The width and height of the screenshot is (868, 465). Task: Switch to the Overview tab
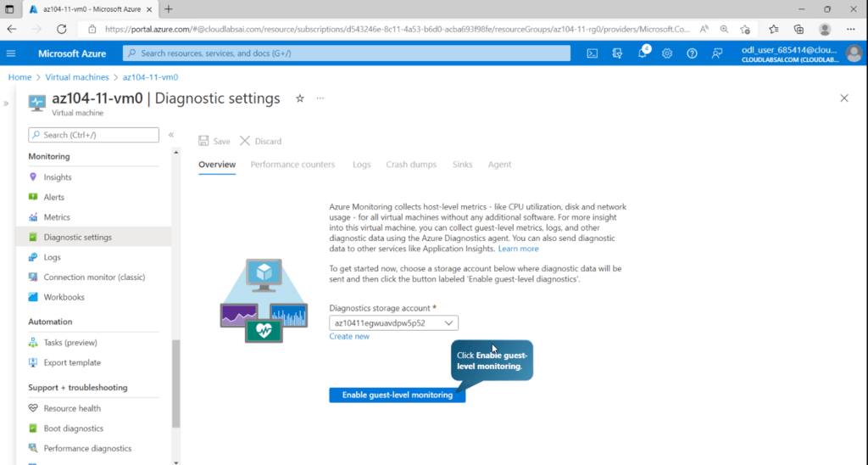pyautogui.click(x=217, y=165)
